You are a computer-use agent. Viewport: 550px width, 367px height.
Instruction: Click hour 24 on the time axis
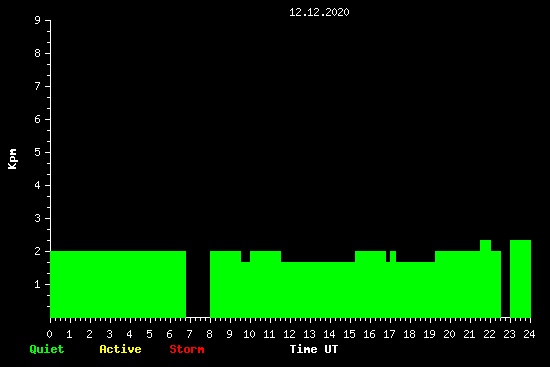(x=529, y=334)
